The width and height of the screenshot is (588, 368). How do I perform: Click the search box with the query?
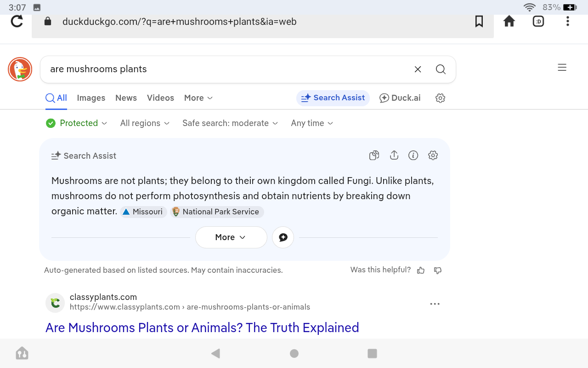(x=225, y=69)
